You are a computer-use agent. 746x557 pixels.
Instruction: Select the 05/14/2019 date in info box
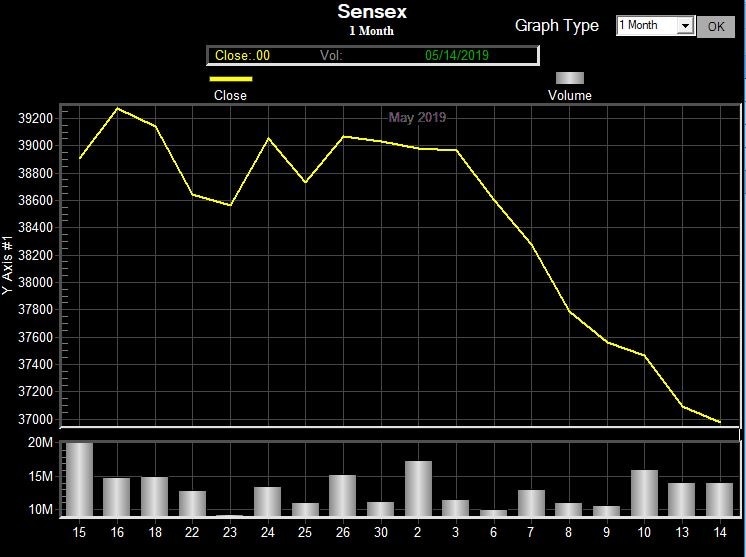(x=456, y=56)
